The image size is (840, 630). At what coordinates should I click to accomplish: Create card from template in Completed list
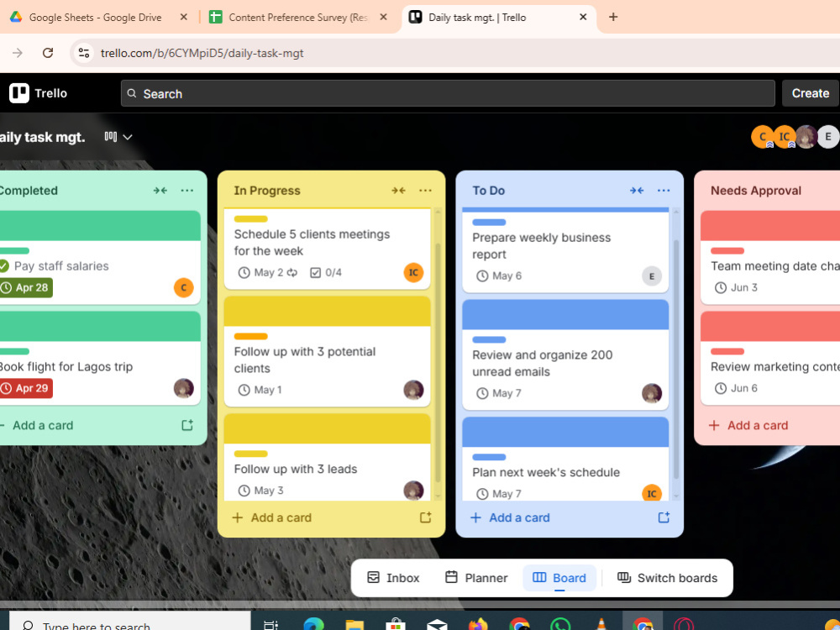point(187,425)
